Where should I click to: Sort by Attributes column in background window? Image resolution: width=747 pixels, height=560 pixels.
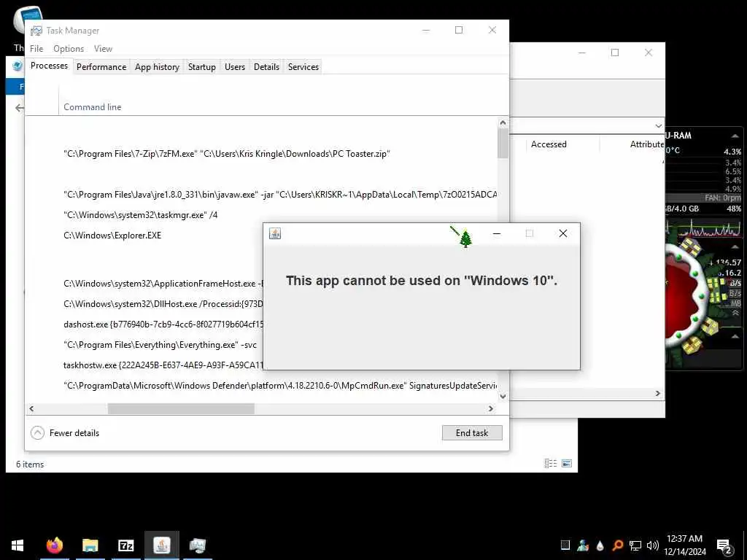647,144
